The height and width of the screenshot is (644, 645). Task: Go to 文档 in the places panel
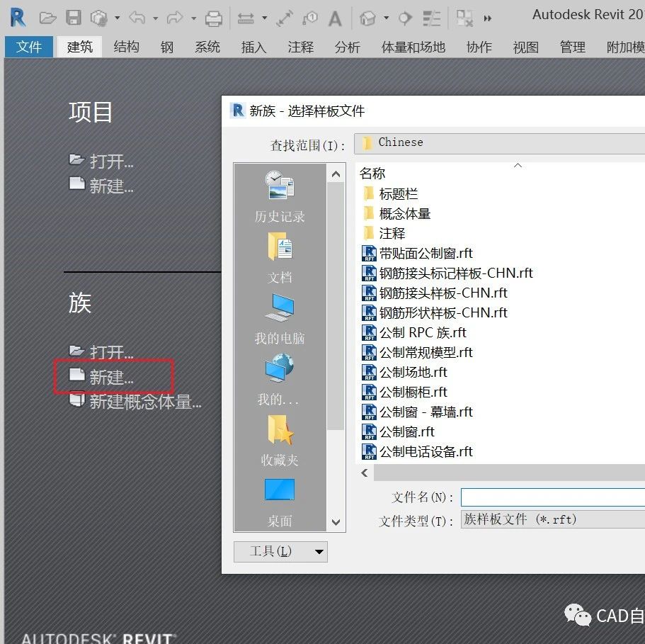pos(280,258)
